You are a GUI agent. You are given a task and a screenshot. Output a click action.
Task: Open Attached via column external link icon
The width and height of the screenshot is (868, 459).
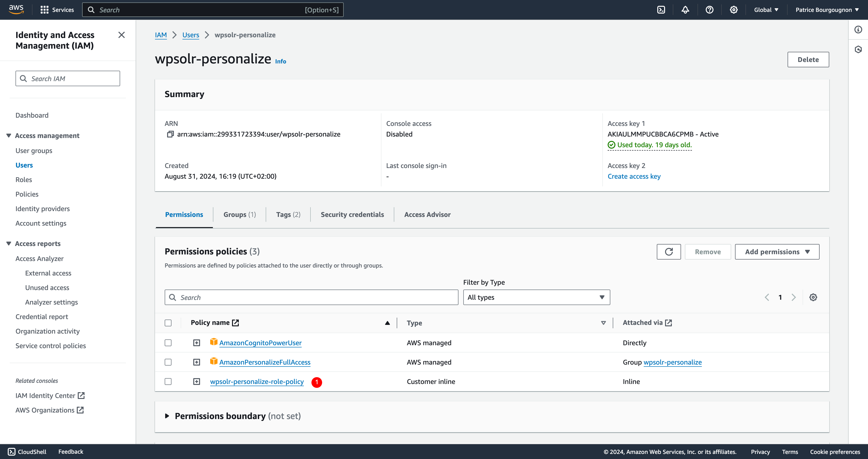(668, 323)
